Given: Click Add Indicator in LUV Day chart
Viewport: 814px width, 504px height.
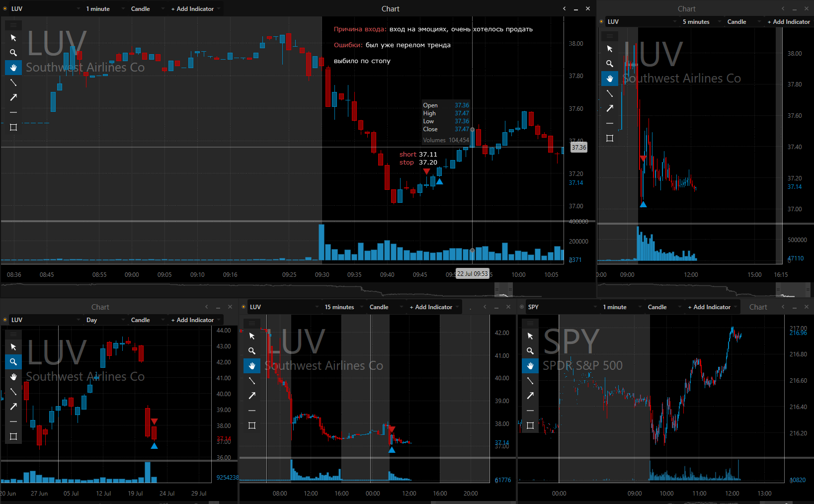Looking at the screenshot, I should click(x=195, y=320).
